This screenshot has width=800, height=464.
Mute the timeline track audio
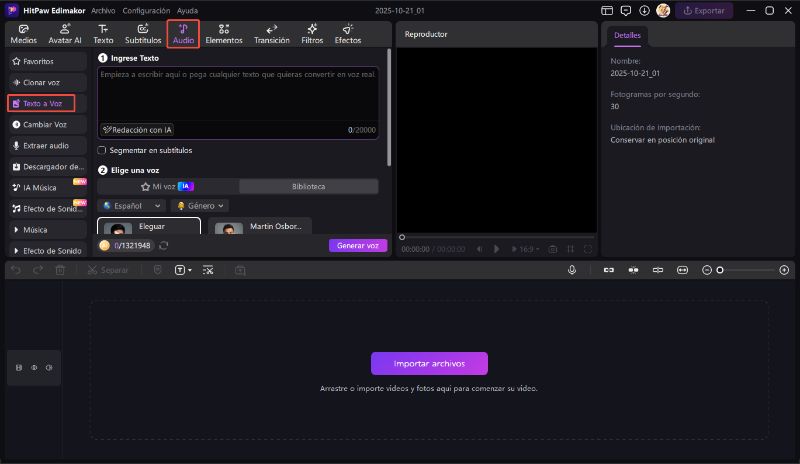click(x=48, y=368)
